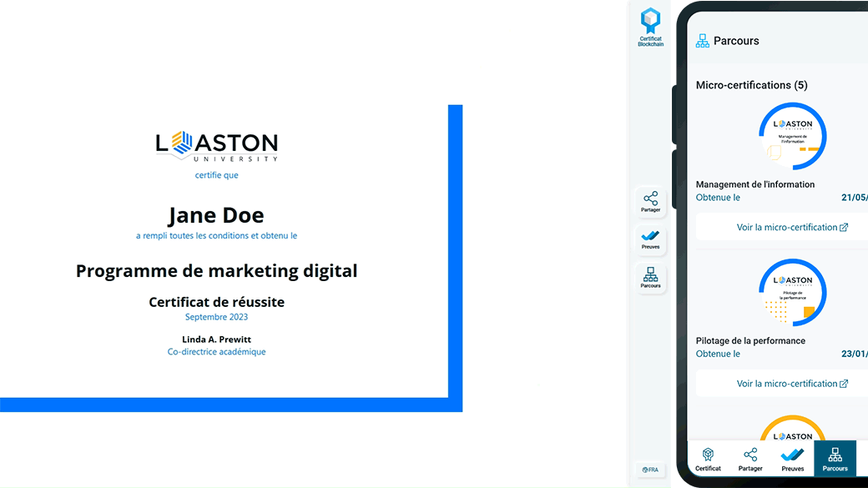
Task: Select the Partager tab in phone bottom bar
Action: [750, 460]
